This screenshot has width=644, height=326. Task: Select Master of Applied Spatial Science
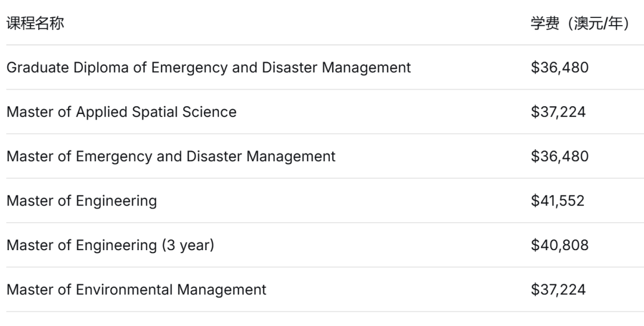click(x=121, y=112)
